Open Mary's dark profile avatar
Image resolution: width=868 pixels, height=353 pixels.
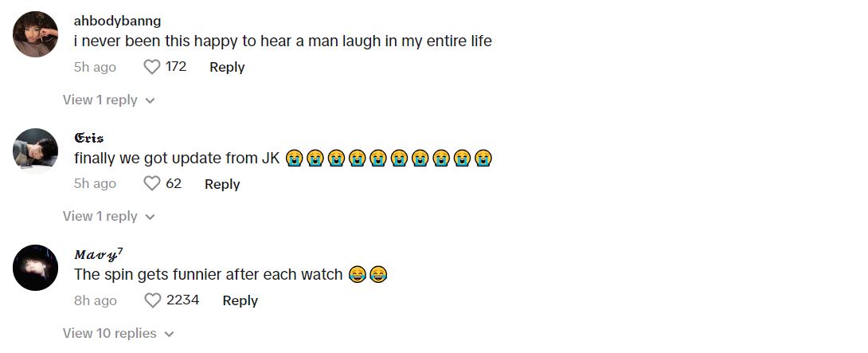(x=35, y=268)
